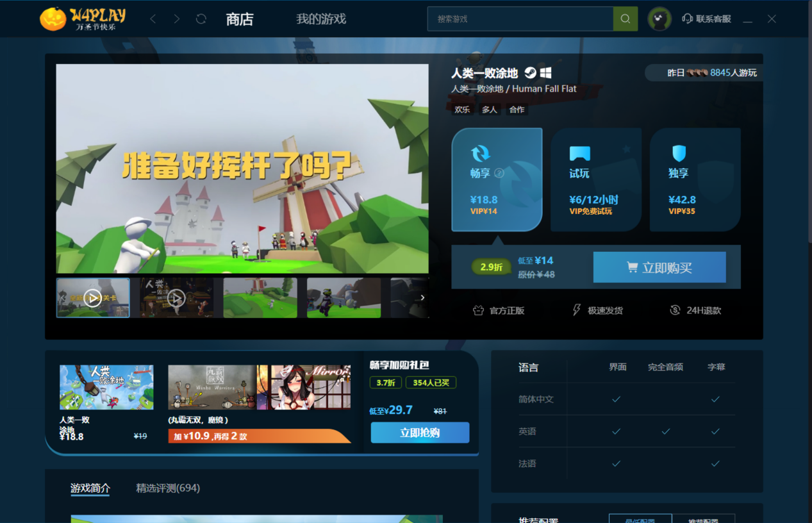Image resolution: width=812 pixels, height=523 pixels.
Task: Click the back navigation arrow
Action: pyautogui.click(x=153, y=19)
